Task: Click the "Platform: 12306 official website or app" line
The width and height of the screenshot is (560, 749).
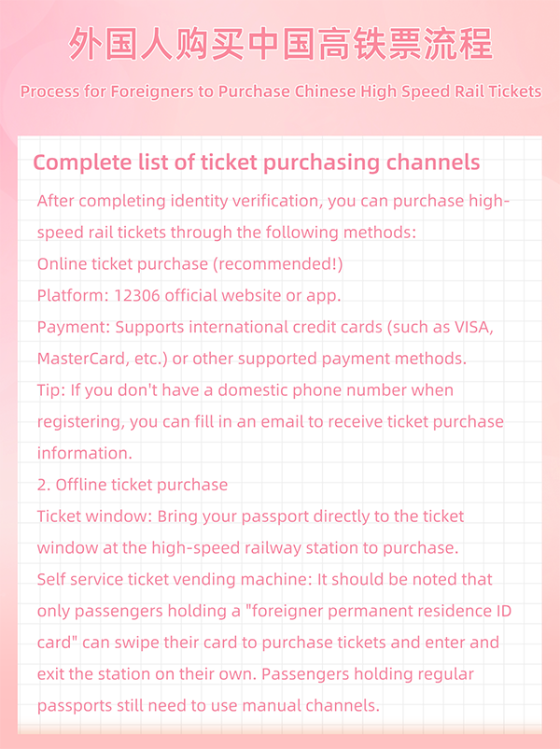Action: coord(189,296)
